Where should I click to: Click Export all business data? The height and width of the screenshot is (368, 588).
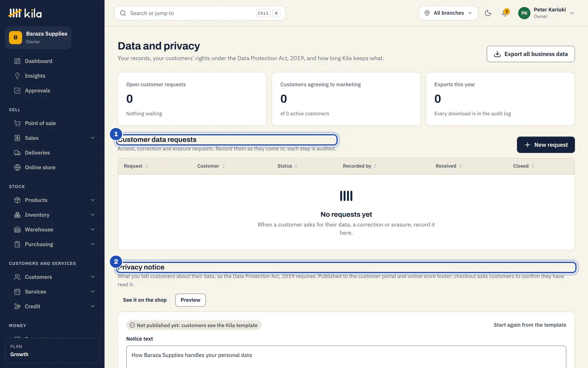[530, 54]
